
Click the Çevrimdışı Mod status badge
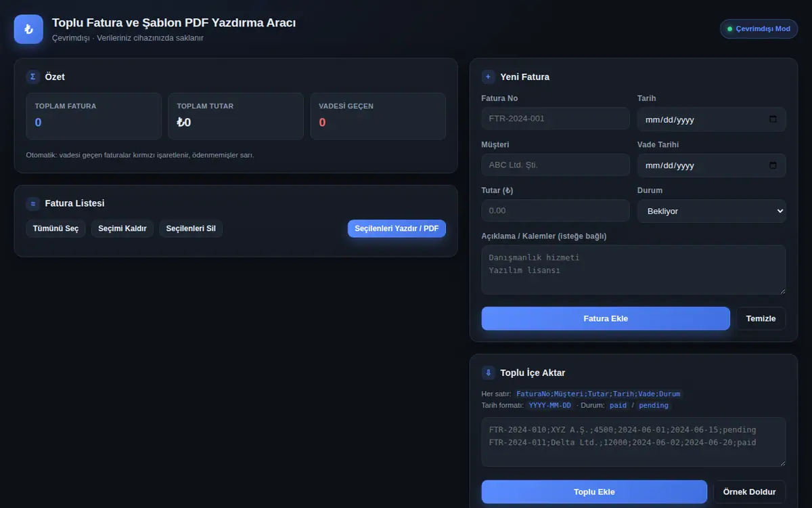(x=759, y=29)
